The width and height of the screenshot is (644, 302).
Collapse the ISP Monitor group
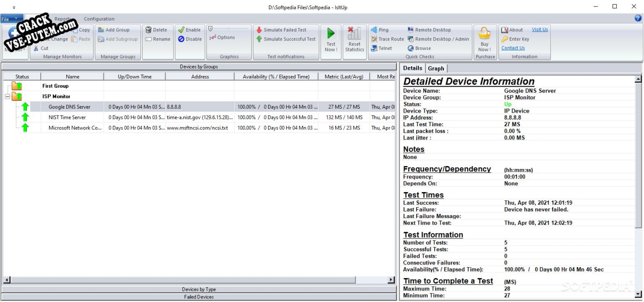[8, 97]
